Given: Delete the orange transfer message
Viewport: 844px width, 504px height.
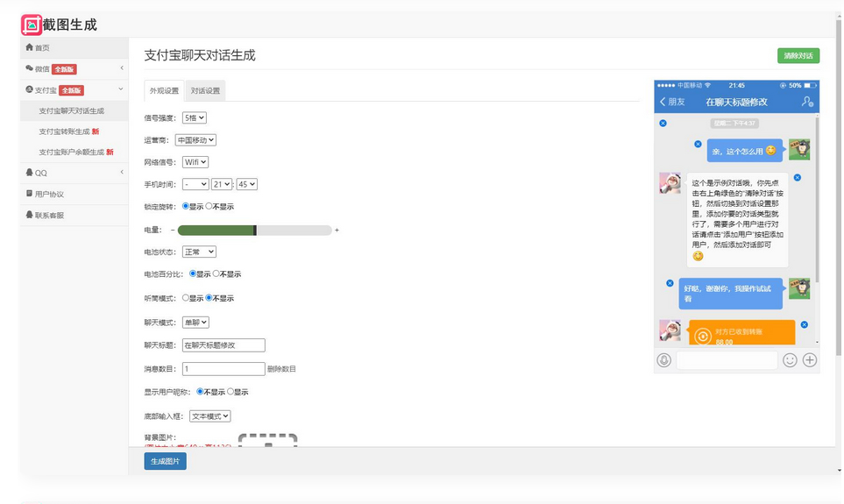Looking at the screenshot, I should tap(805, 324).
